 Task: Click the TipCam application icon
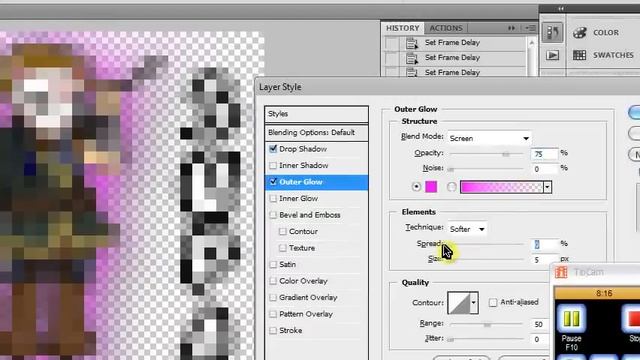(561, 272)
